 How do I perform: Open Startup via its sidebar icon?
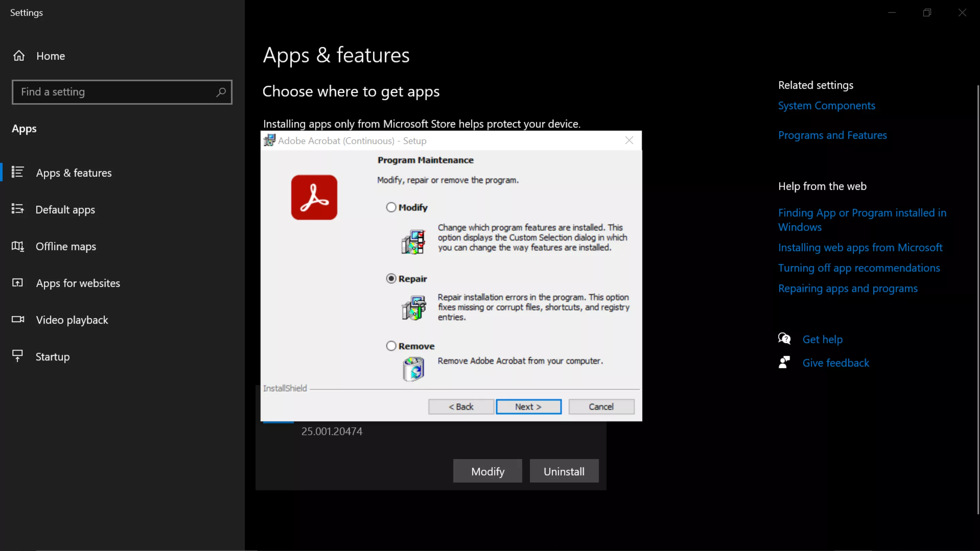(x=17, y=356)
